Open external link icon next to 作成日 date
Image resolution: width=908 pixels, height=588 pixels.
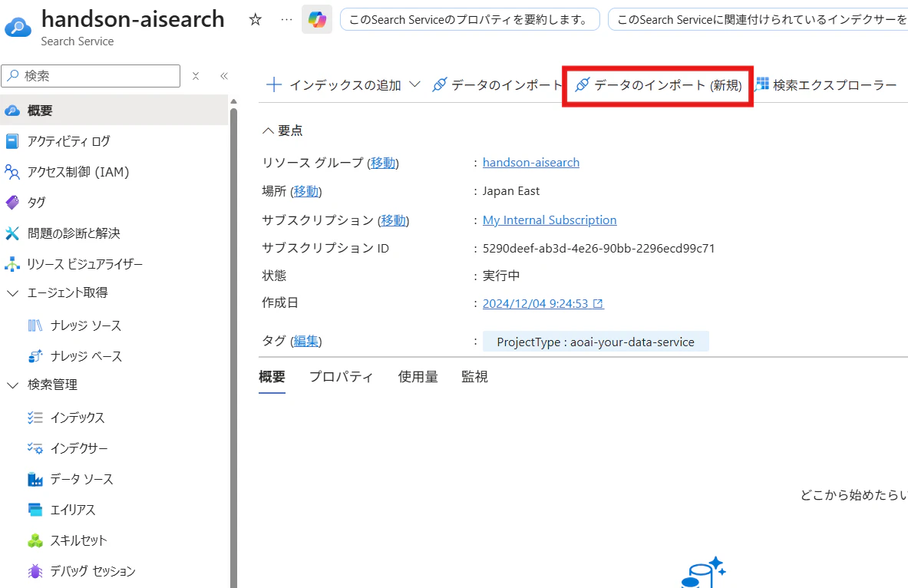pos(598,303)
